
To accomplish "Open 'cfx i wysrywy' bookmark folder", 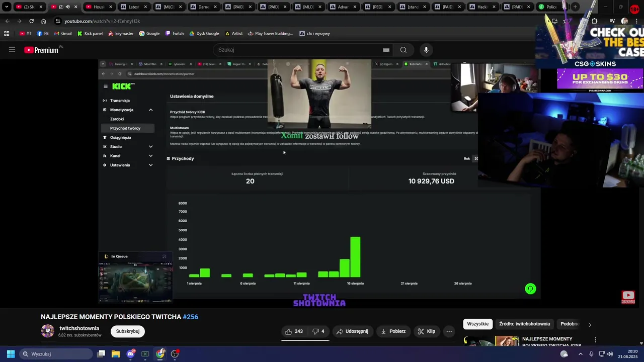I will pyautogui.click(x=314, y=33).
